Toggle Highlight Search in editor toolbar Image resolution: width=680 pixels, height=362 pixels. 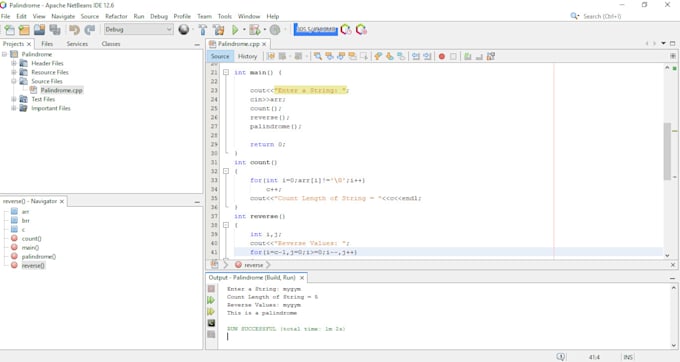(x=352, y=56)
